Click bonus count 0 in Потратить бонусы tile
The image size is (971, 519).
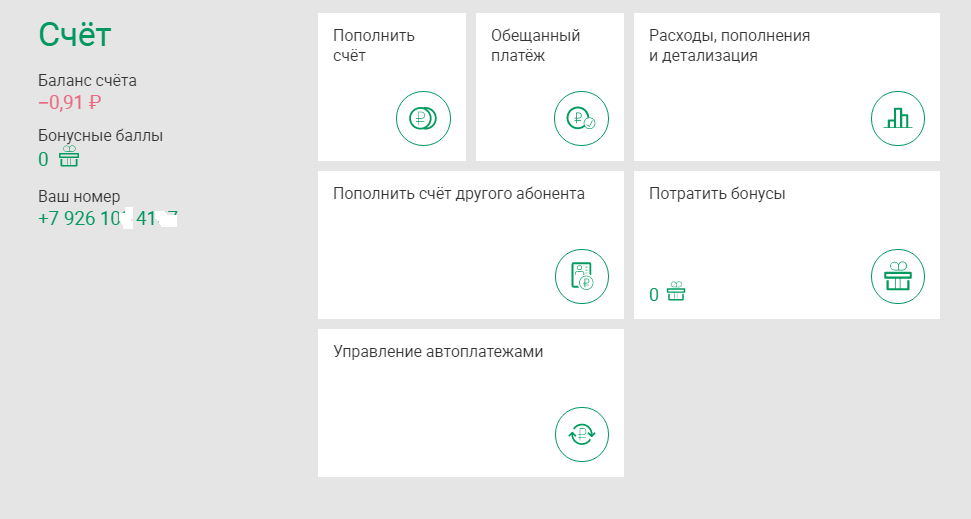(654, 295)
